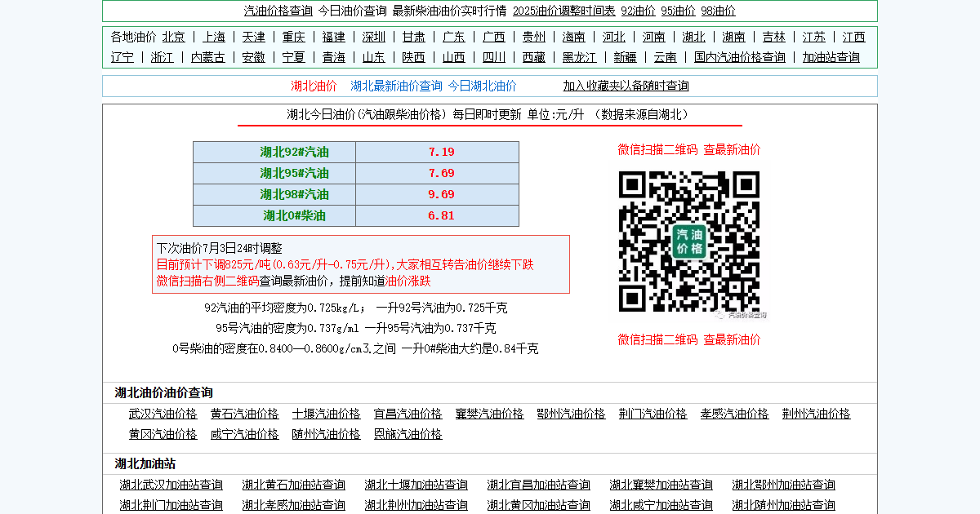The height and width of the screenshot is (514, 980).
Task: Open 武汉汽油价格 link
Action: (163, 414)
